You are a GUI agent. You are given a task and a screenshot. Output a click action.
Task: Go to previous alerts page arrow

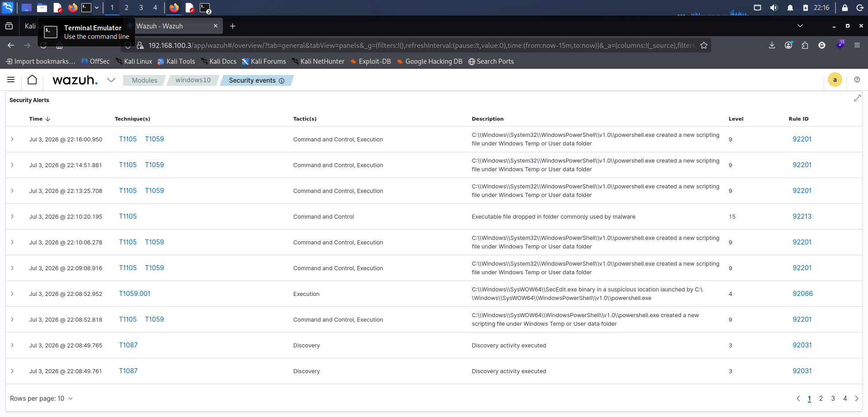[x=798, y=398]
